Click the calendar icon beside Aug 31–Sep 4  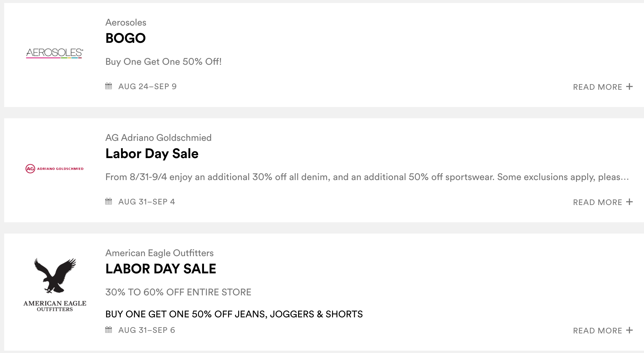pos(109,201)
